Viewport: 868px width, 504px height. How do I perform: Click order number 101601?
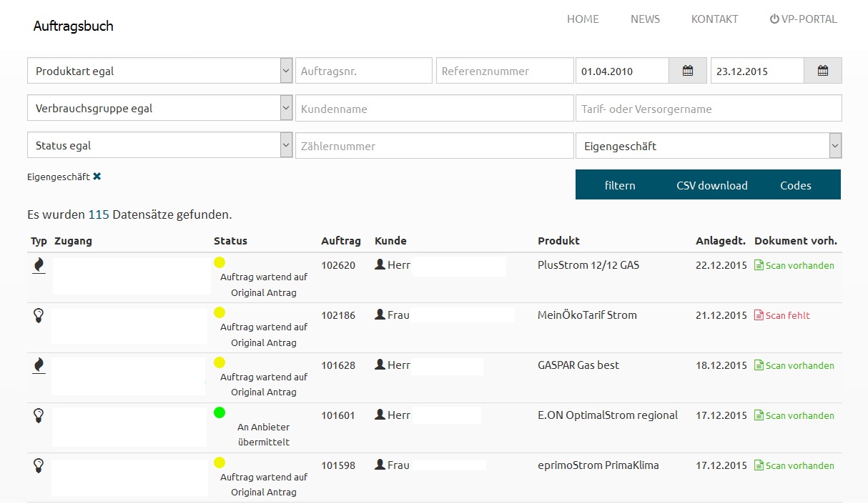(x=338, y=415)
